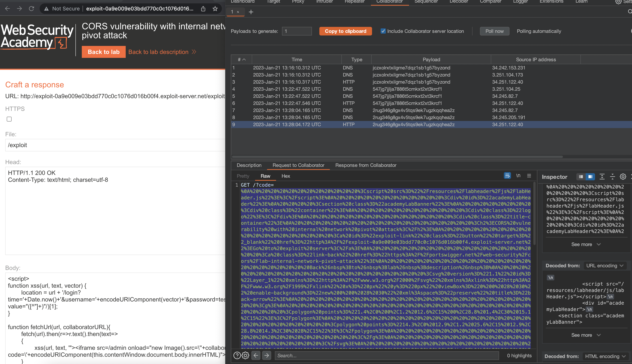Toggle the word wrap icon in message editor

pos(507,176)
